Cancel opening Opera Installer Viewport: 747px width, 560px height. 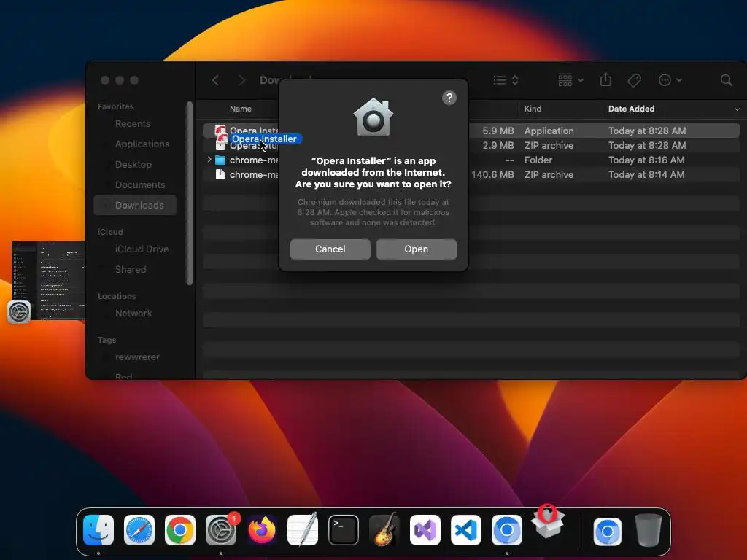tap(330, 249)
